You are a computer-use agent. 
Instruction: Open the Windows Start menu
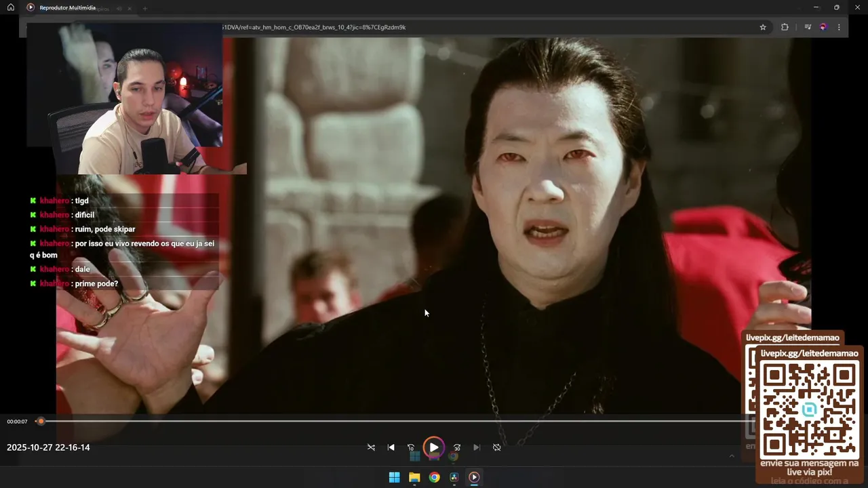click(x=394, y=477)
